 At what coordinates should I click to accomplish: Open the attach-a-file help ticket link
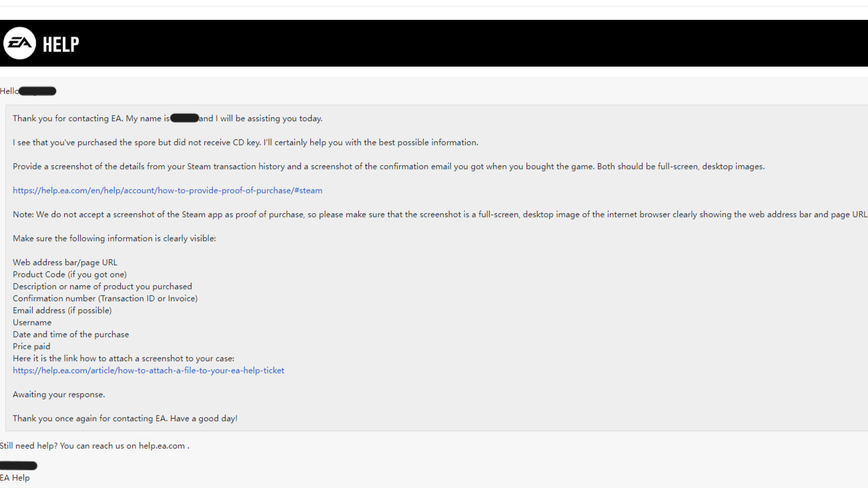click(x=148, y=371)
